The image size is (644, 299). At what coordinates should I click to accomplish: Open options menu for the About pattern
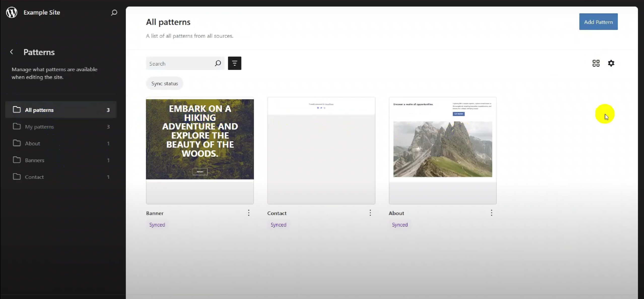(491, 213)
